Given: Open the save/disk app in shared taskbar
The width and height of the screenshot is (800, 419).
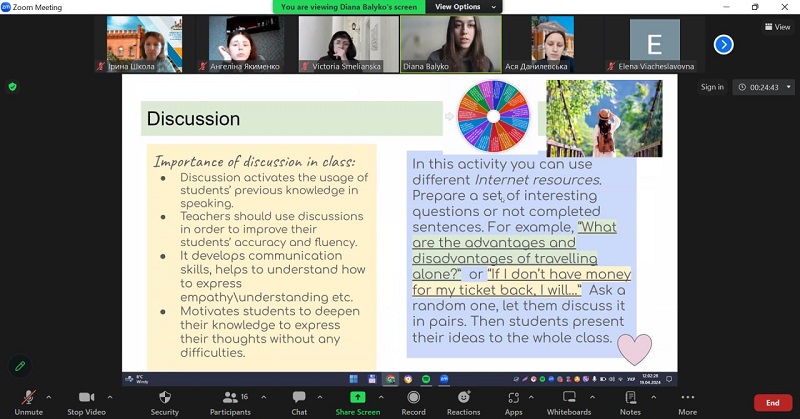Looking at the screenshot, I should tap(372, 379).
